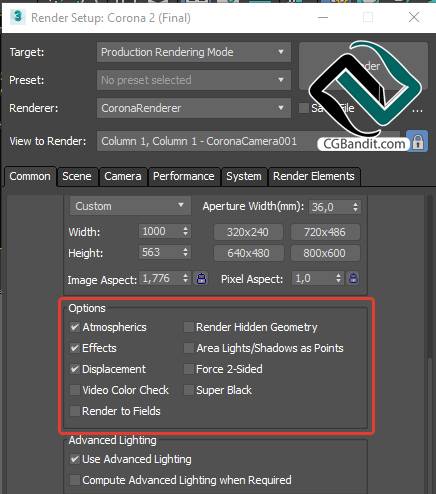Click the Width spinner arrows

[x=186, y=231]
